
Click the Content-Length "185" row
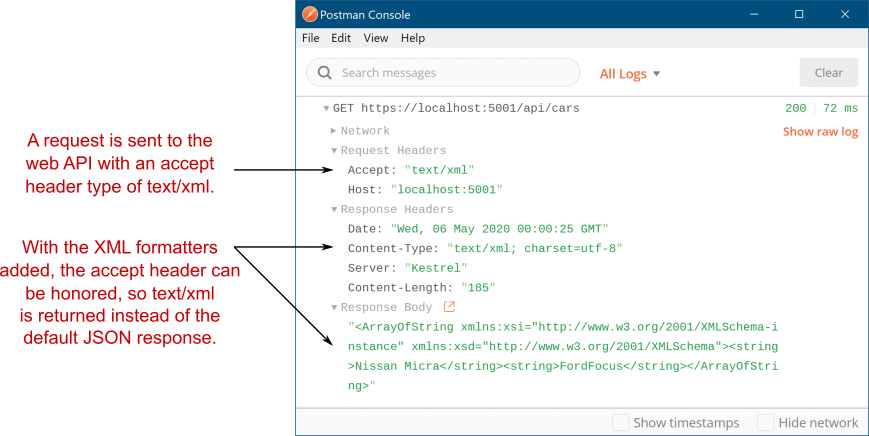click(x=421, y=288)
